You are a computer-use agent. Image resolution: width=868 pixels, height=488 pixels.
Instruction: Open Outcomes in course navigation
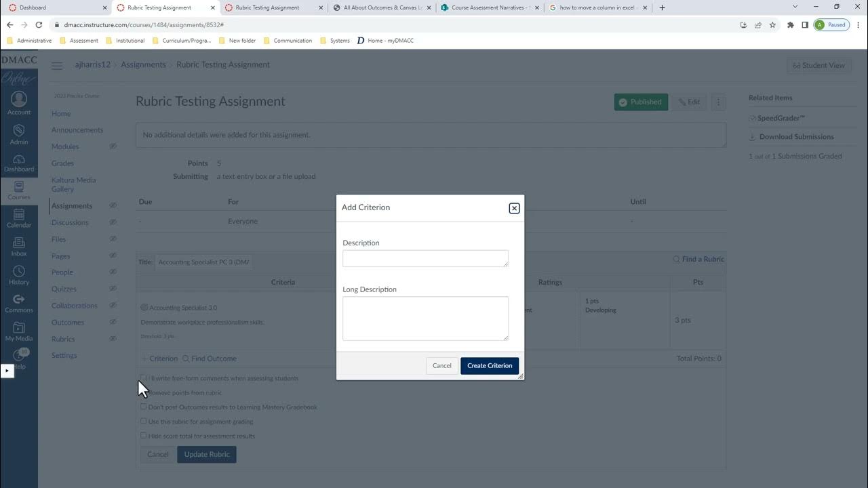68,323
